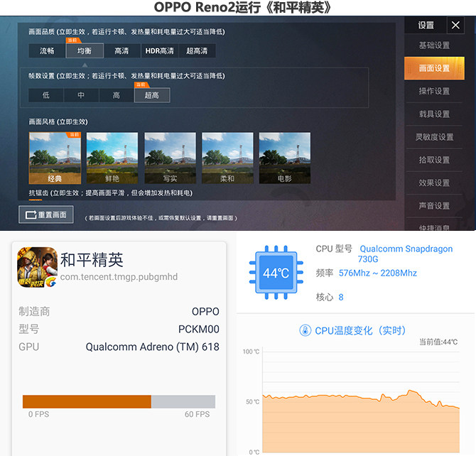This screenshot has height=456, width=476.
Task: Click the Qualcomm Adreno (TM) 618 value
Action: [x=153, y=347]
